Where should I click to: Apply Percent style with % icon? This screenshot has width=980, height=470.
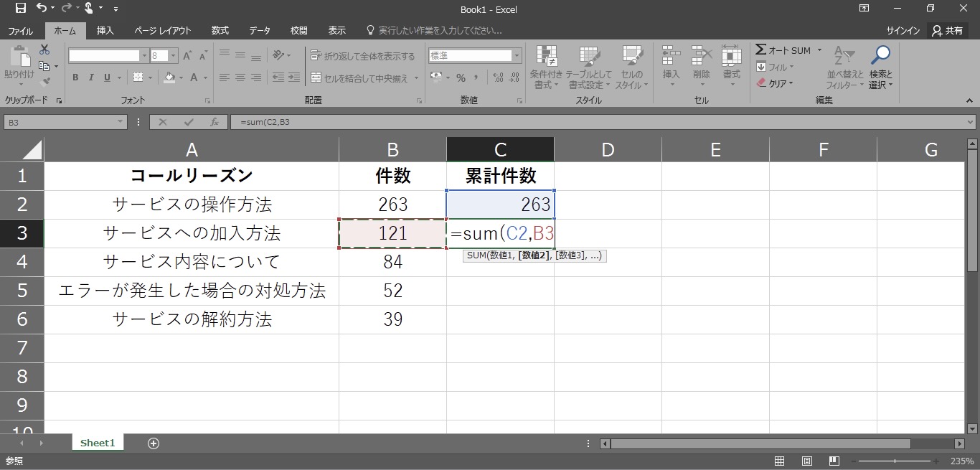pyautogui.click(x=461, y=77)
